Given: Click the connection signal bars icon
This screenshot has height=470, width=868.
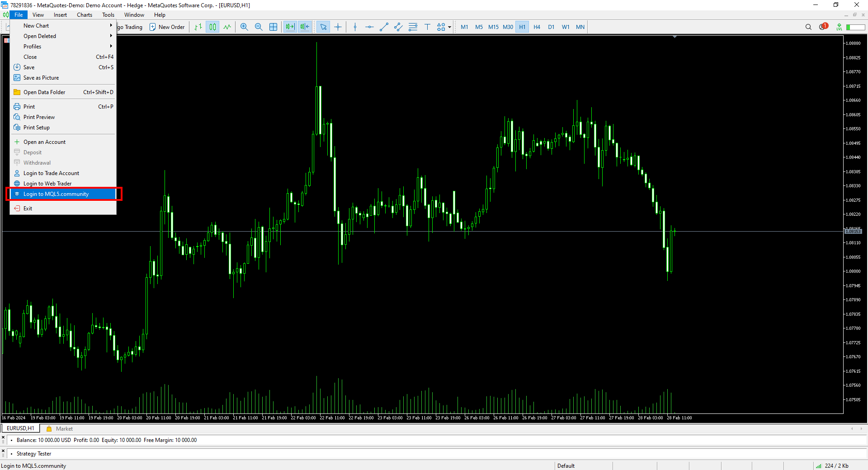Looking at the screenshot, I should (x=819, y=466).
